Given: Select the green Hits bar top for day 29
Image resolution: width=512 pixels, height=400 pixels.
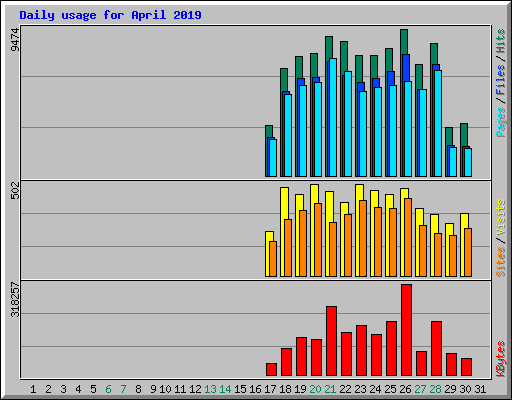Looking at the screenshot, I should point(449,136).
